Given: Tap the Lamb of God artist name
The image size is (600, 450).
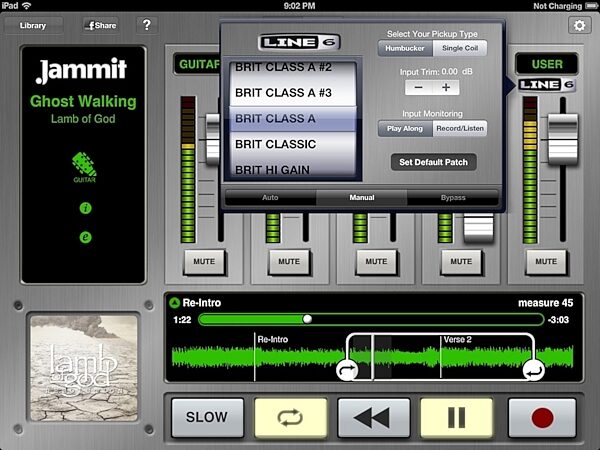Looking at the screenshot, I should click(x=83, y=119).
